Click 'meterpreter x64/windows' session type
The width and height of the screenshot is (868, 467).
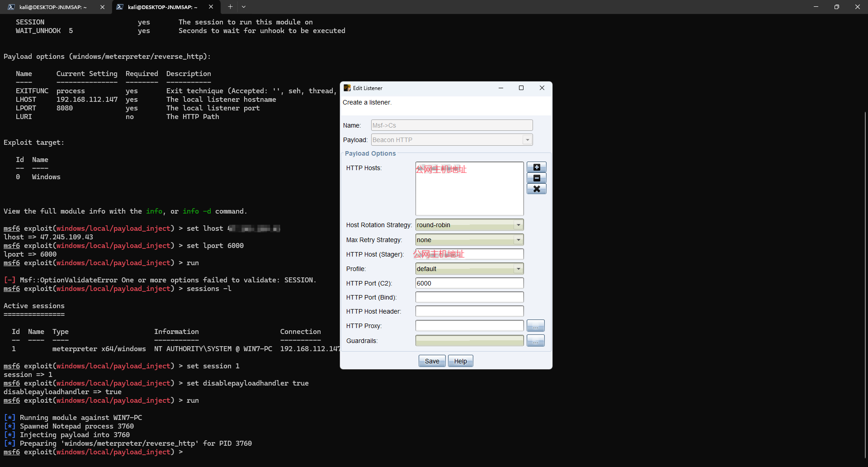(99, 349)
